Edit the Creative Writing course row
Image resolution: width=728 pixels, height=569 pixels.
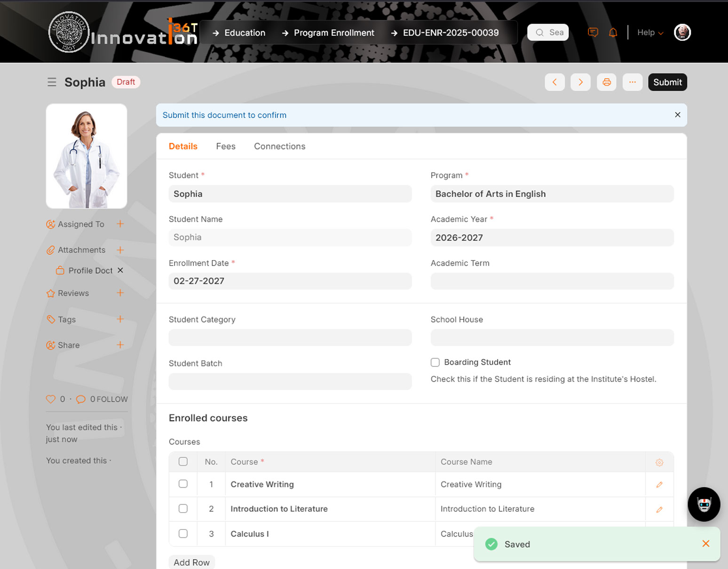[659, 484]
